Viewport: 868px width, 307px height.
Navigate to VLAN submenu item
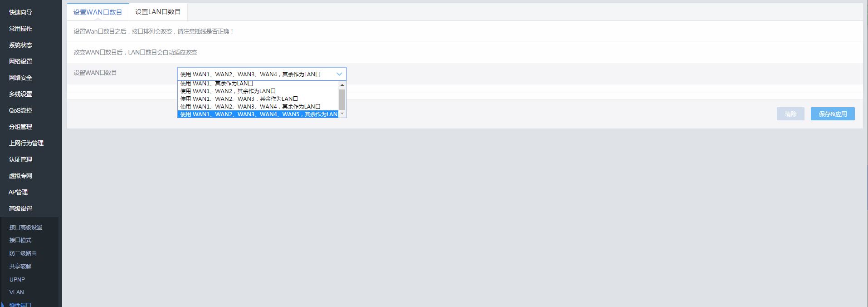17,292
